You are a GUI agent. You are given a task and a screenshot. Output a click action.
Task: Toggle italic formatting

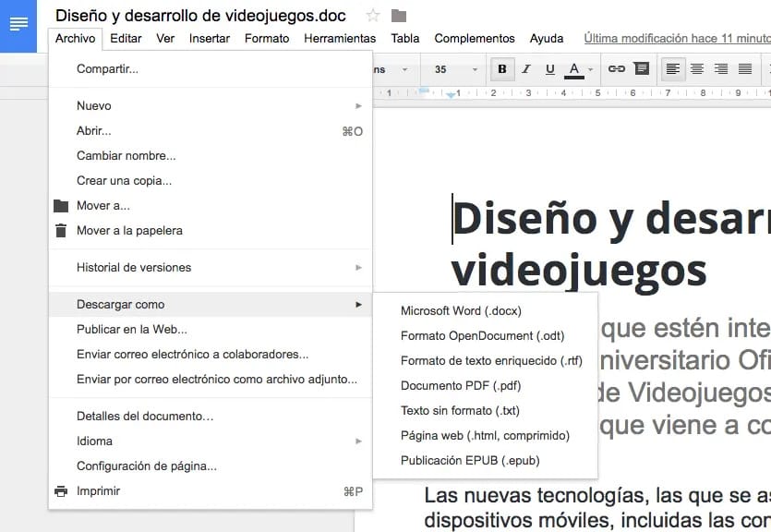tap(526, 69)
